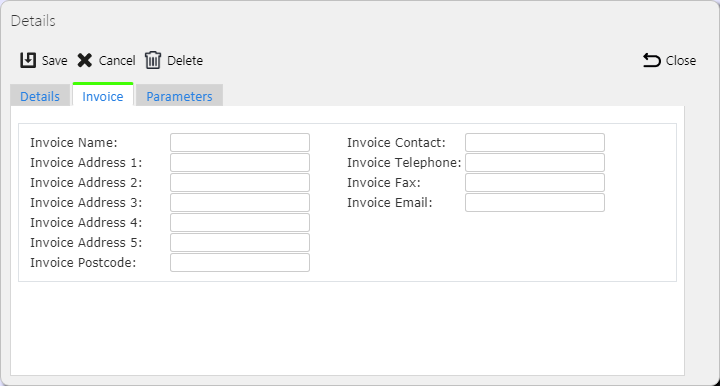Viewport: 720px width, 386px height.
Task: Click into the Invoice Address 2 field
Action: pos(240,183)
